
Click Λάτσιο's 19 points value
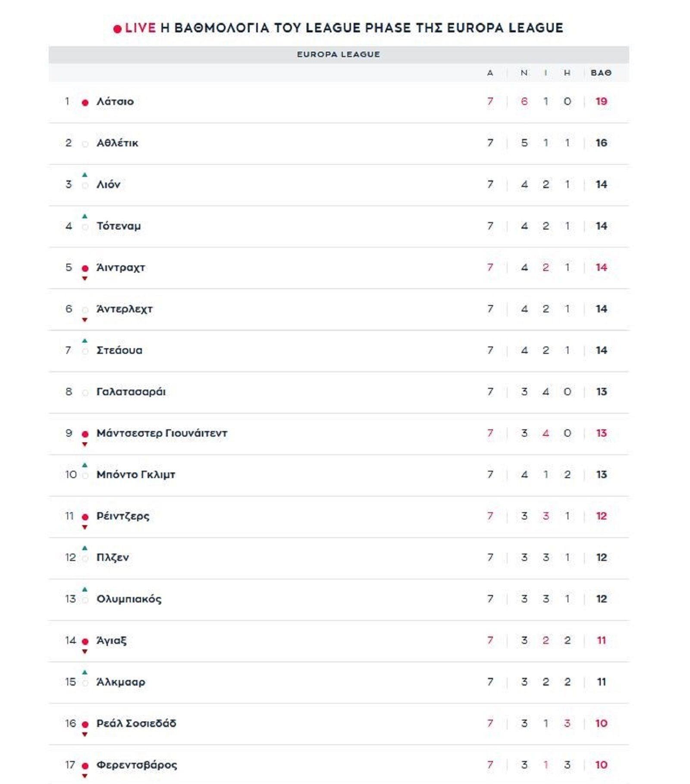pyautogui.click(x=601, y=101)
